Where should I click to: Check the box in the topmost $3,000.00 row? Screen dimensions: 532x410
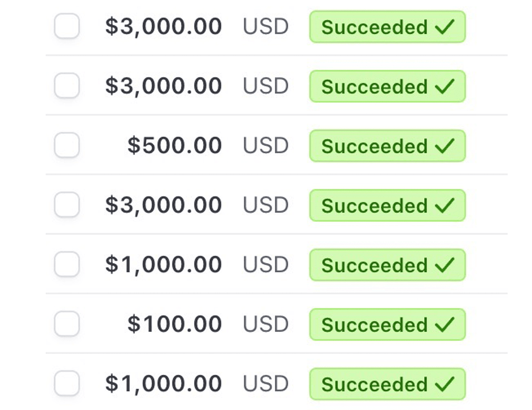tap(67, 26)
